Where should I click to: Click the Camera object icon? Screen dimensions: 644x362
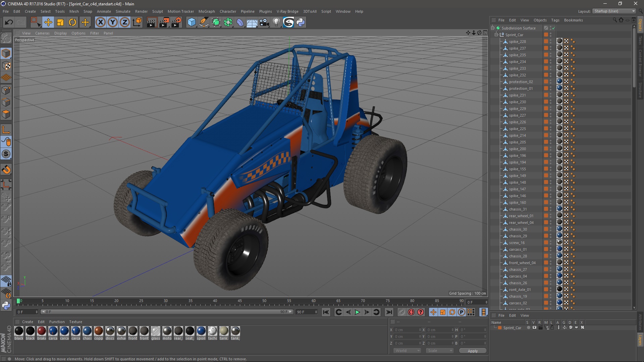pos(264,22)
